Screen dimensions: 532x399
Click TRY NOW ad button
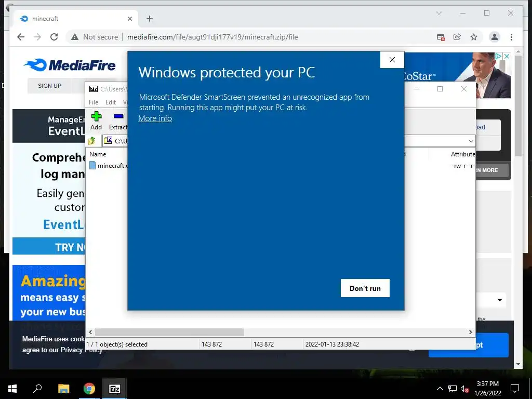pyautogui.click(x=49, y=247)
